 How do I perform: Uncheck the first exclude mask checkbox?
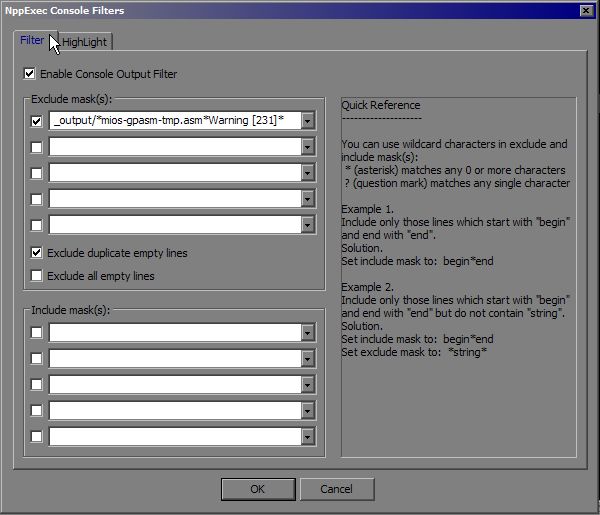tap(37, 121)
